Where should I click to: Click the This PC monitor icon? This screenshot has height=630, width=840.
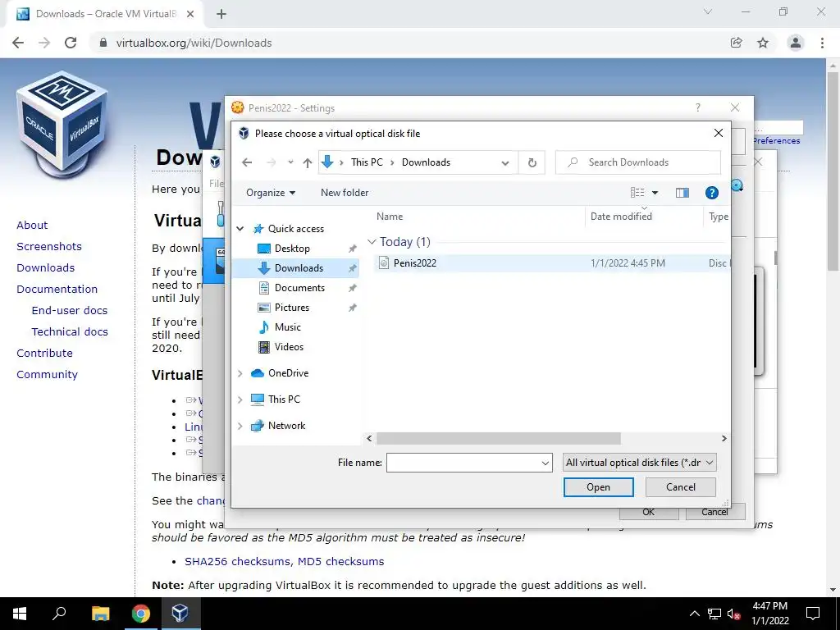pos(258,399)
